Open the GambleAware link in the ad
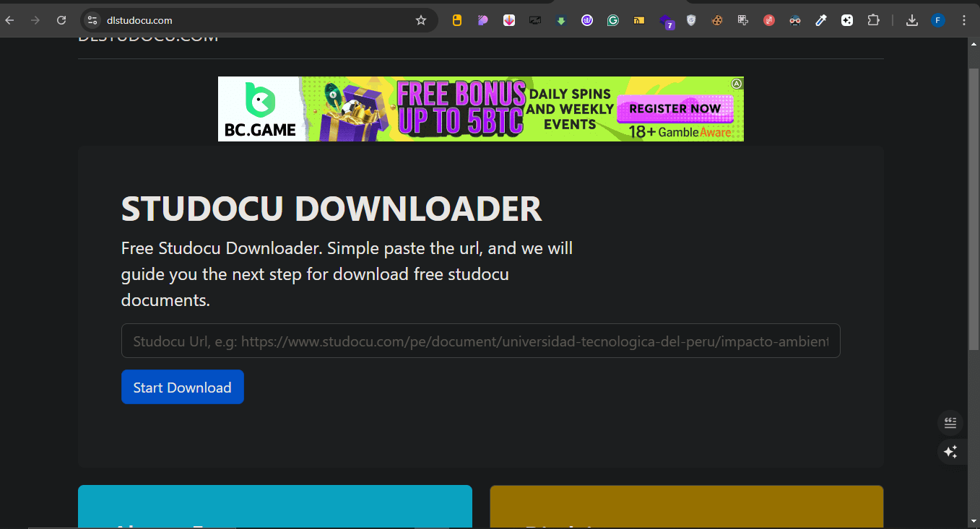The width and height of the screenshot is (980, 529). pyautogui.click(x=695, y=133)
